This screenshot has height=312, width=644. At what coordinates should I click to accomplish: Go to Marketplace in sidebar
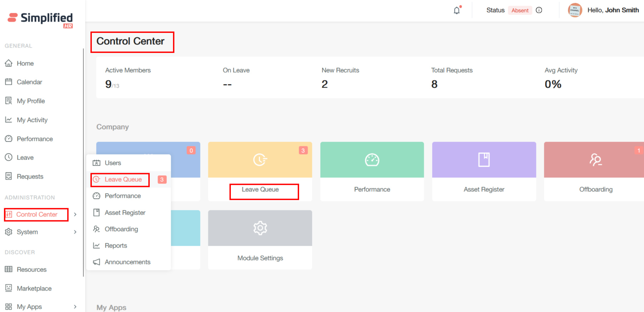(x=34, y=288)
